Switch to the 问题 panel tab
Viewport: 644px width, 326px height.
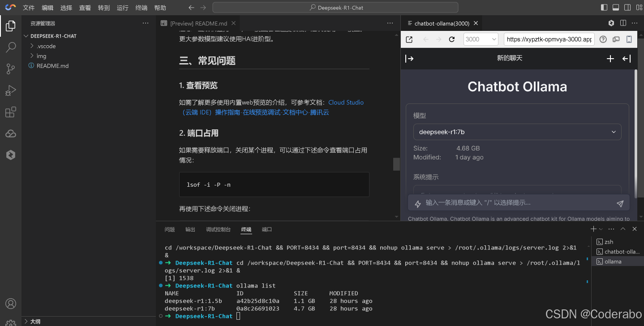tap(170, 229)
